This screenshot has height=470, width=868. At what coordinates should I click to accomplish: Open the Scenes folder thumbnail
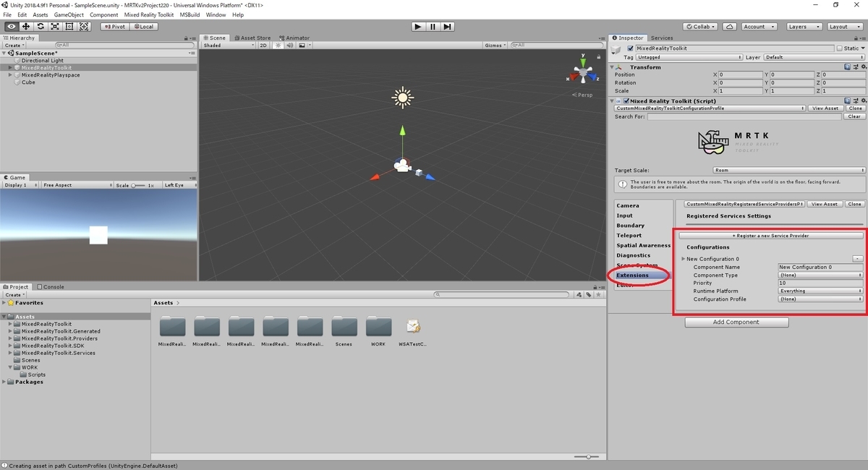(344, 327)
